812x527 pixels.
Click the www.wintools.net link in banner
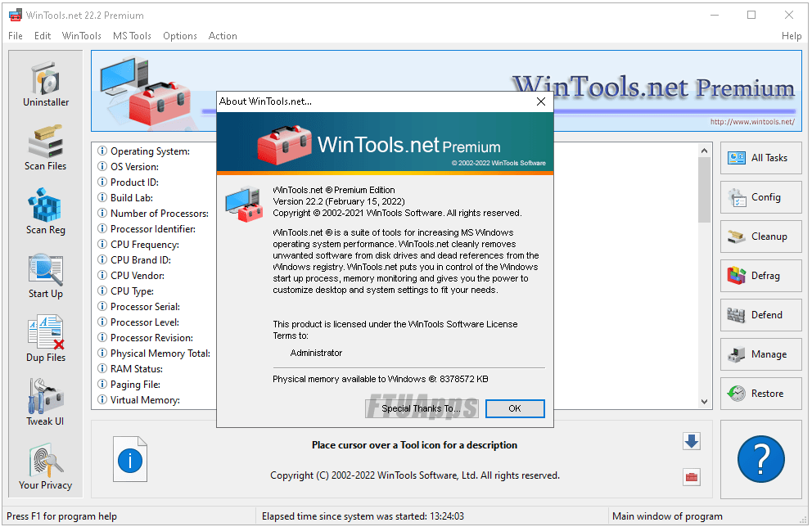752,122
